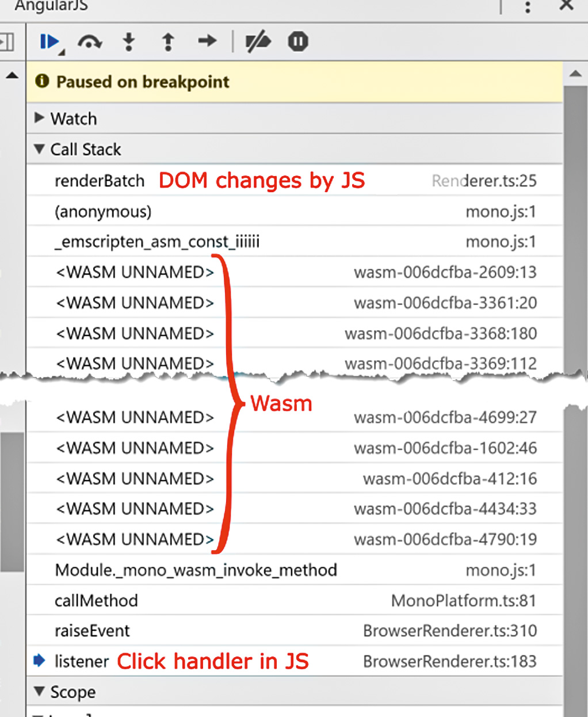
Task: Open the DevTools three-dot menu
Action: [x=528, y=7]
